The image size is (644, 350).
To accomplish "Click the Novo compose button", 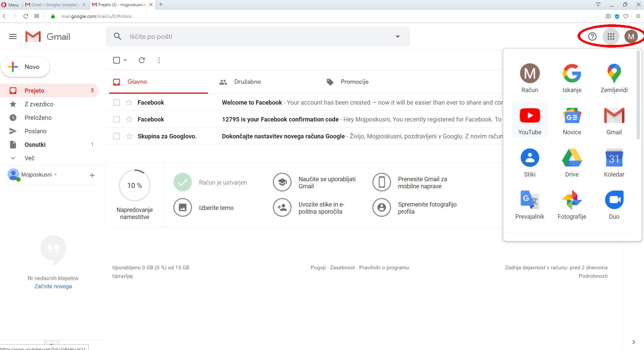I will [x=26, y=67].
